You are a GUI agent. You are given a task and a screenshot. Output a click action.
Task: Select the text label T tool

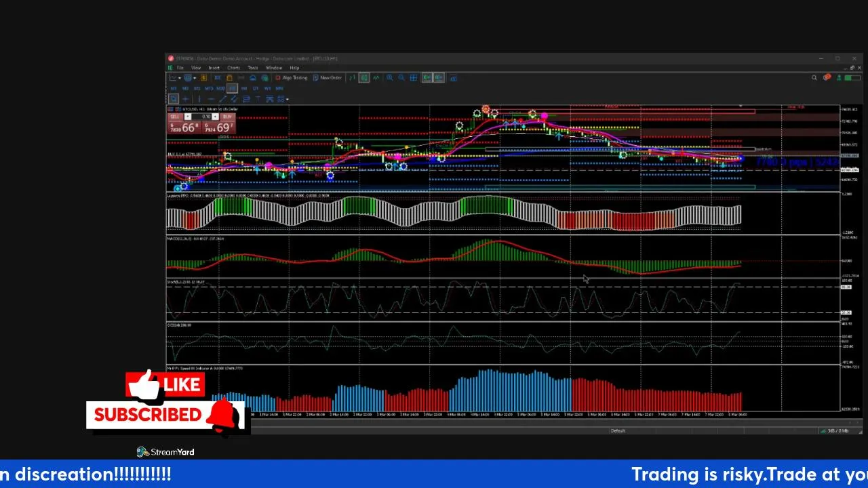(258, 99)
